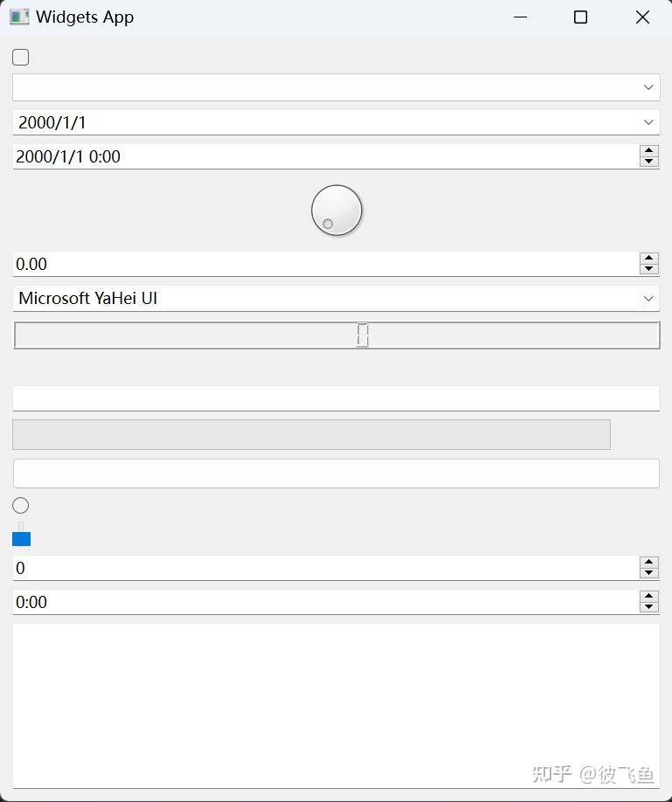Increase the datetime 2000/1/1 0:00 value

(648, 151)
